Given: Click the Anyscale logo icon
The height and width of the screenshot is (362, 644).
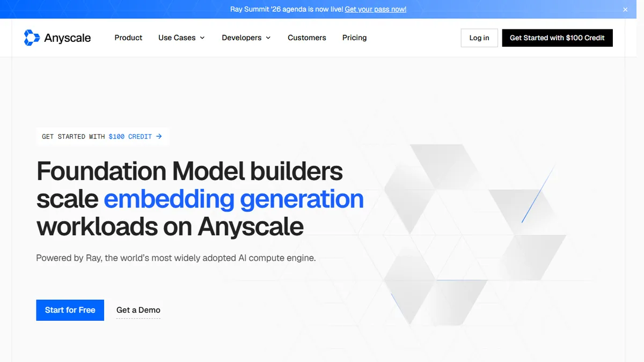Looking at the screenshot, I should click(x=32, y=38).
